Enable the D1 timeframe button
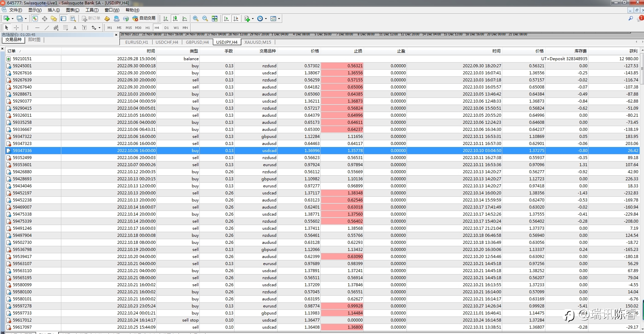 point(166,28)
